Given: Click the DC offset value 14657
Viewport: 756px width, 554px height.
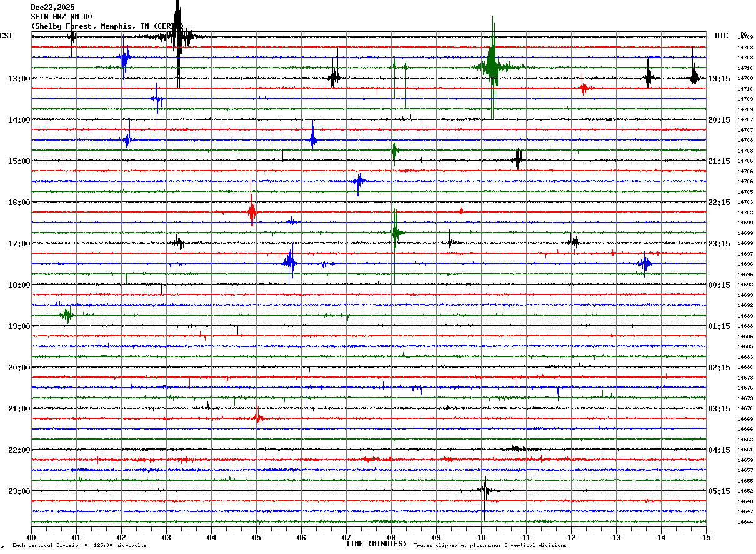Looking at the screenshot, I should coord(745,470).
